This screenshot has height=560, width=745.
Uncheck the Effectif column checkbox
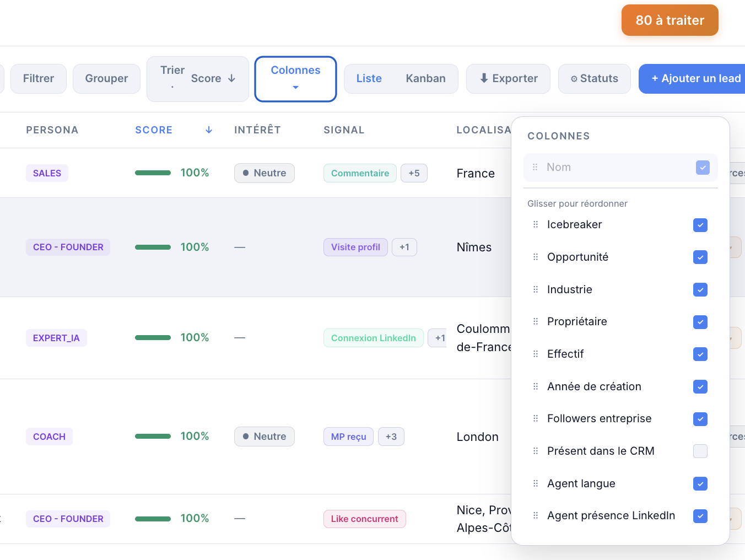click(x=700, y=354)
